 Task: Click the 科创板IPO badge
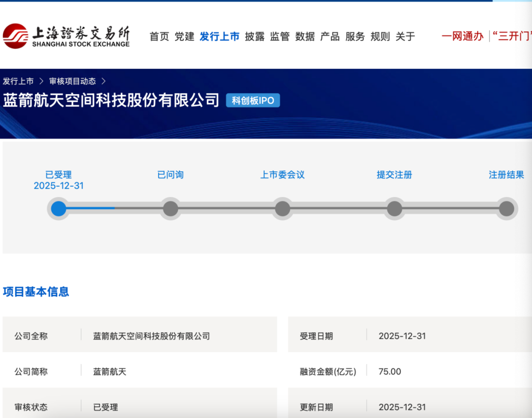coord(253,100)
